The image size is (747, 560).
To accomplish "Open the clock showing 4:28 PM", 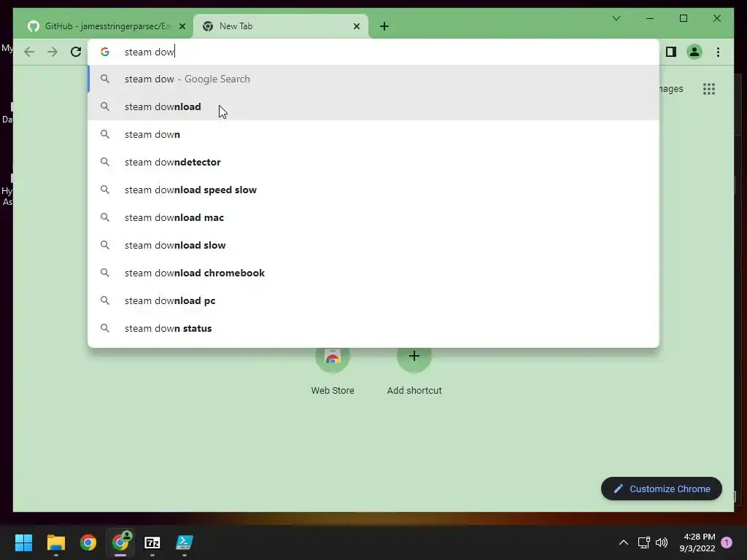I will tap(697, 542).
